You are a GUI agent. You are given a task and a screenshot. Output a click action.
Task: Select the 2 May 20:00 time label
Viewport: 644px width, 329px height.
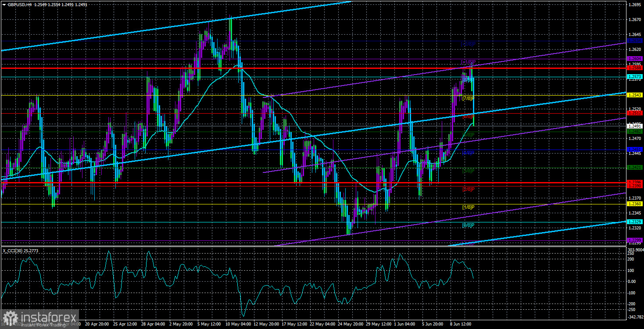click(181, 324)
